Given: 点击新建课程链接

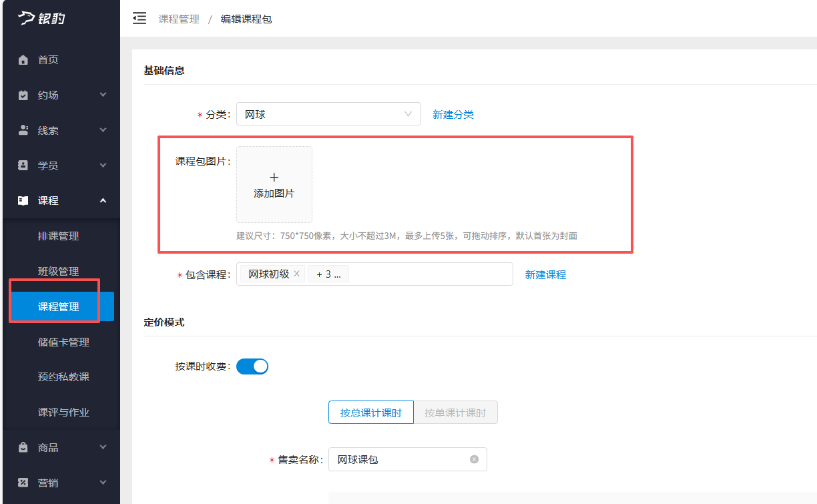Looking at the screenshot, I should click(x=545, y=274).
